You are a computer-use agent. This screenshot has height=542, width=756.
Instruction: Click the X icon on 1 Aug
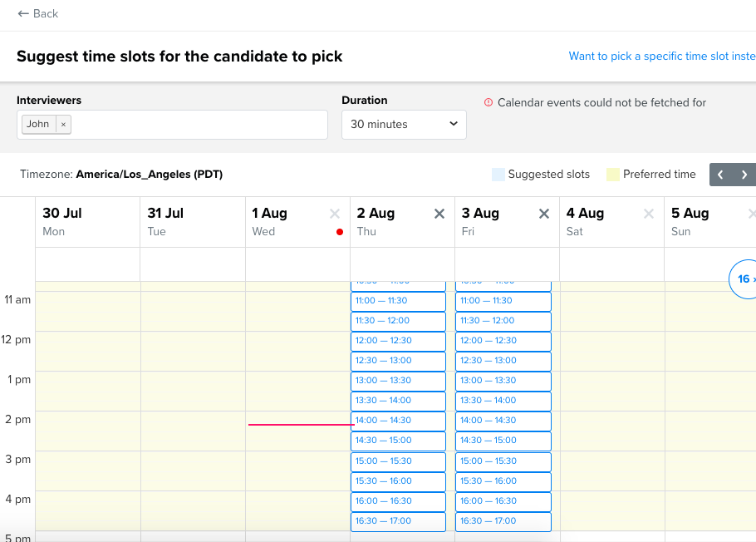pyautogui.click(x=335, y=214)
